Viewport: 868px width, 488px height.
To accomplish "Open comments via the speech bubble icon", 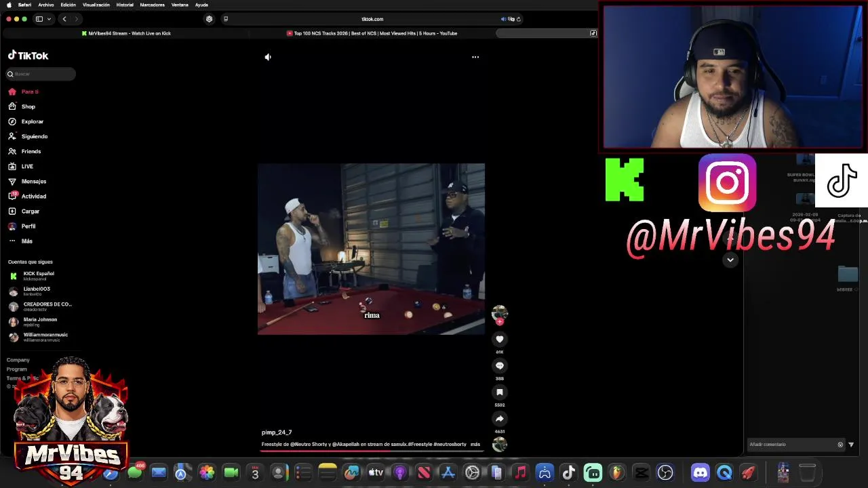I will [500, 365].
